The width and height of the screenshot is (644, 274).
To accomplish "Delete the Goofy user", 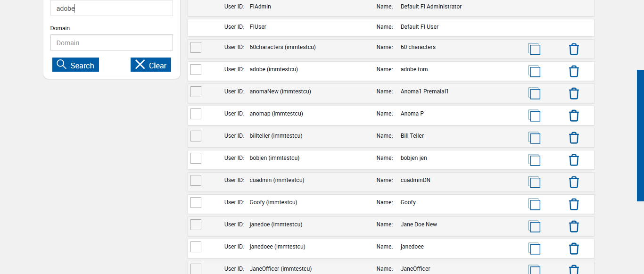I will [x=574, y=205].
